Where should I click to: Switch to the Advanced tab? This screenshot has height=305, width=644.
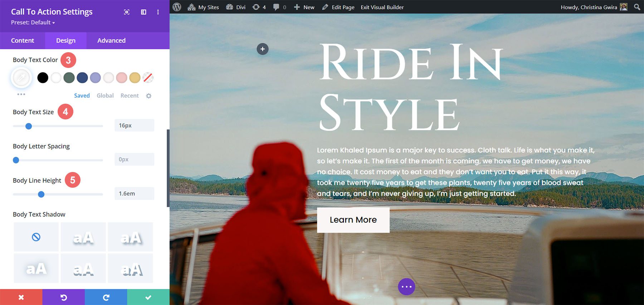[x=111, y=41]
